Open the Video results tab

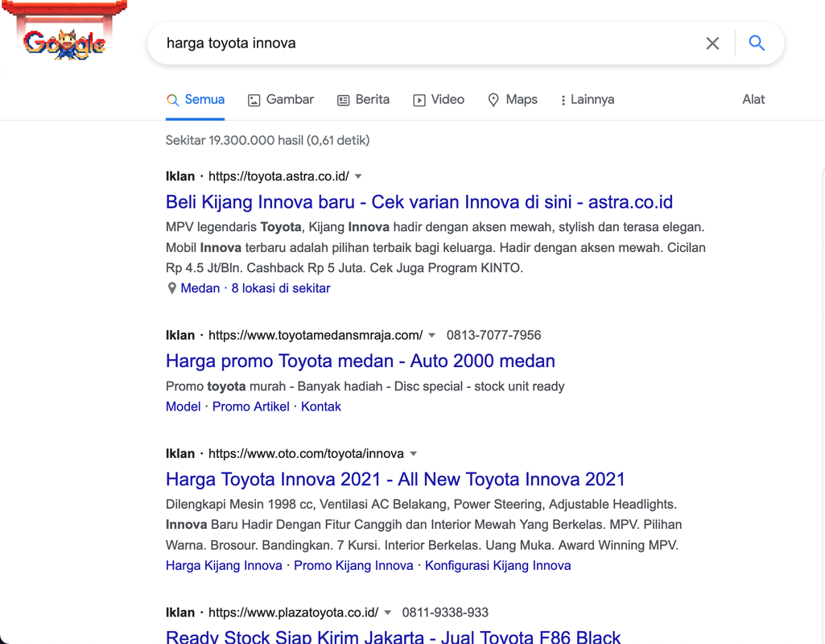(x=439, y=100)
